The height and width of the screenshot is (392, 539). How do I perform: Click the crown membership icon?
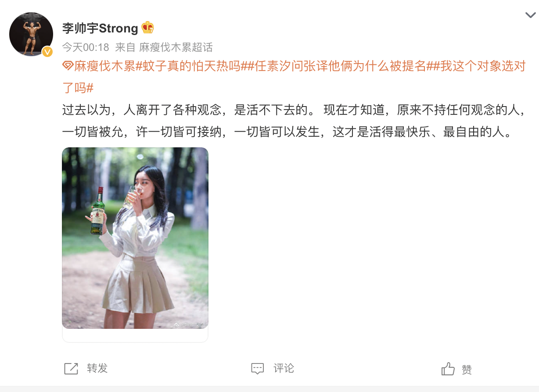[x=147, y=28]
